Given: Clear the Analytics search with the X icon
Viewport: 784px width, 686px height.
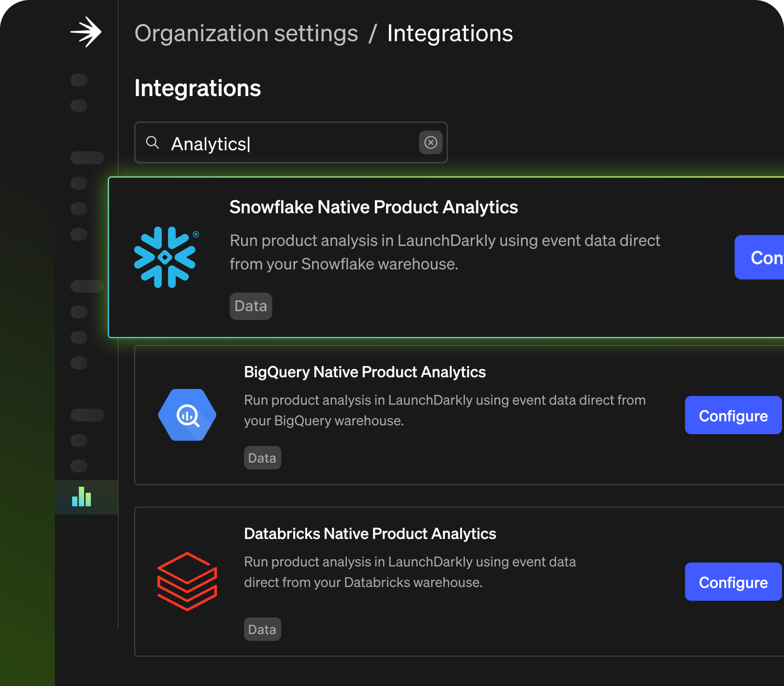Looking at the screenshot, I should [x=431, y=143].
